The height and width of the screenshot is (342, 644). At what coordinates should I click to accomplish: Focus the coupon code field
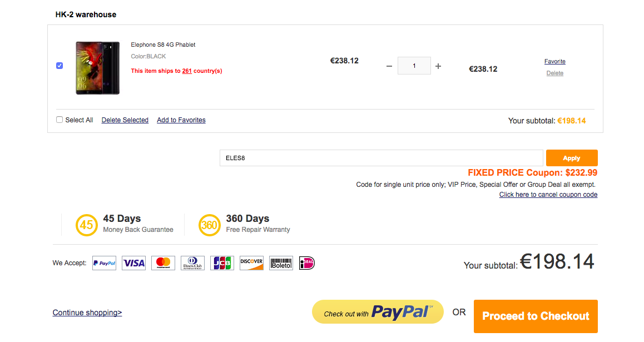coord(381,158)
